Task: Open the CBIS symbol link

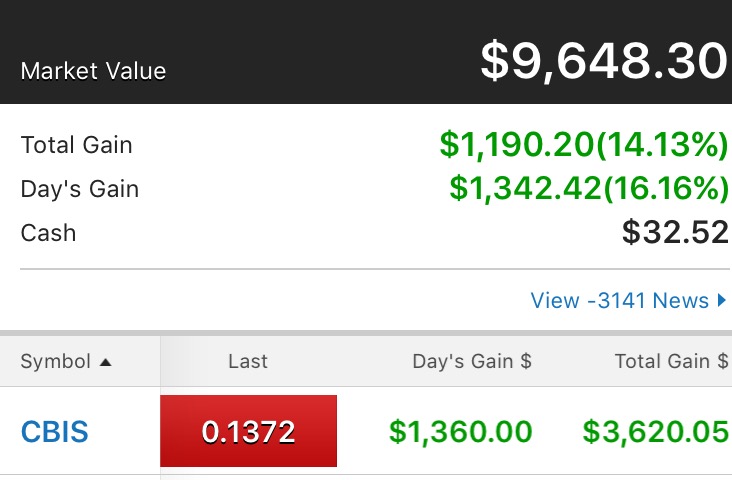Action: 55,432
